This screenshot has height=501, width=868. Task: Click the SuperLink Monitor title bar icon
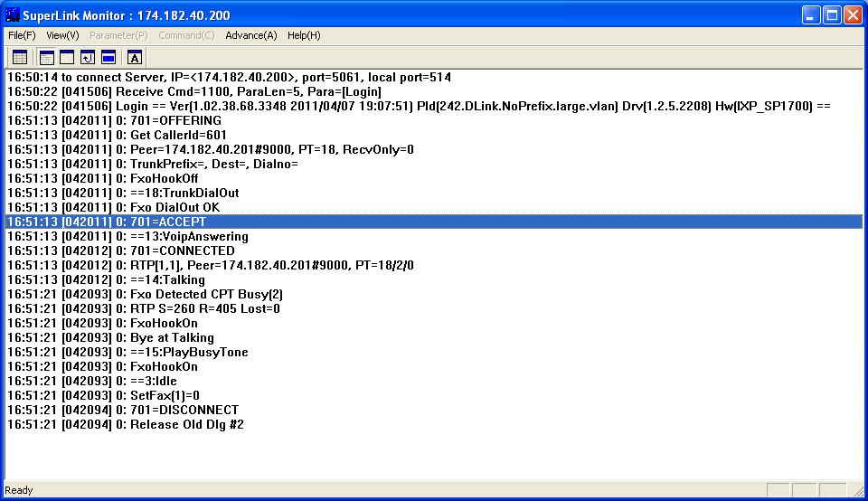(12, 15)
